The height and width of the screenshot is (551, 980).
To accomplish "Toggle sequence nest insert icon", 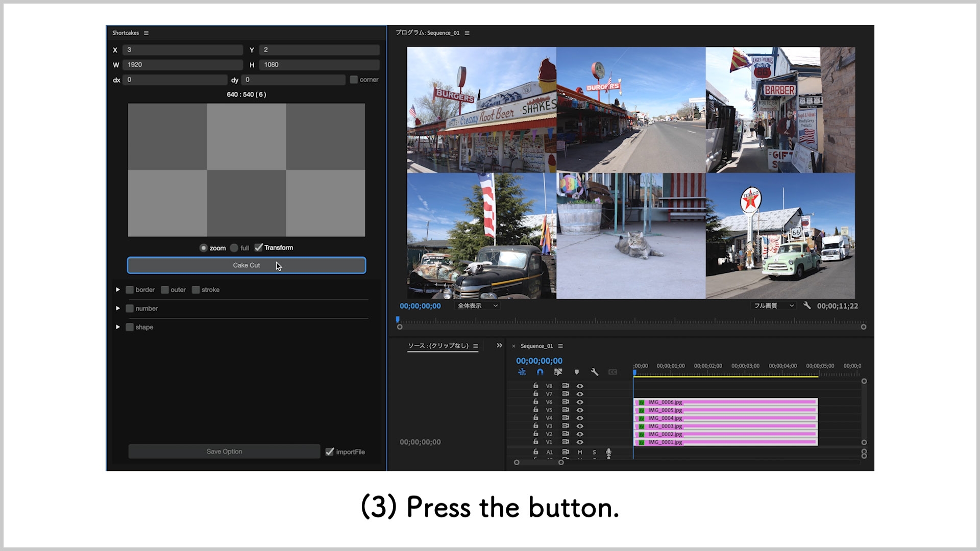I will point(522,372).
